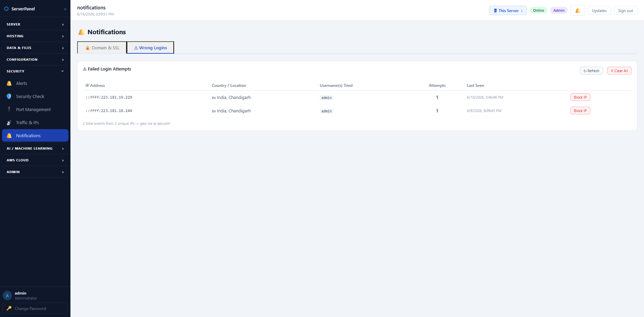Click the warning icon beside Failed Login Attempts

pos(85,69)
